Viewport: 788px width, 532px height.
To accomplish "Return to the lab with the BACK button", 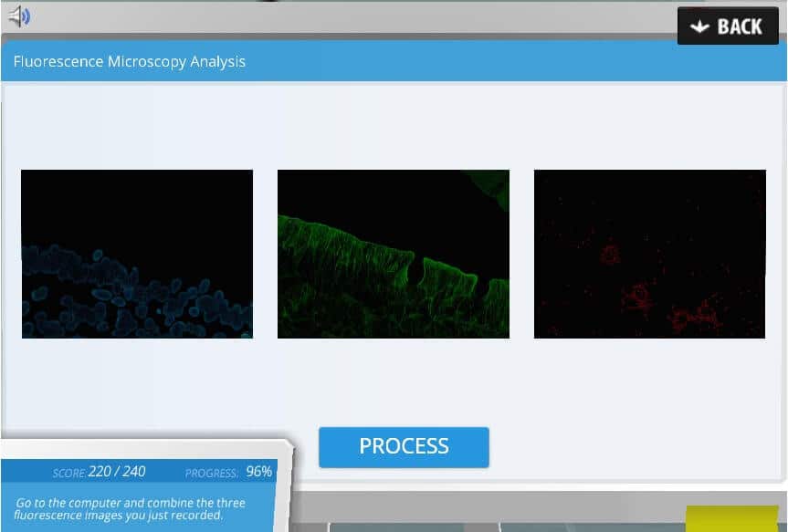I will [x=728, y=26].
